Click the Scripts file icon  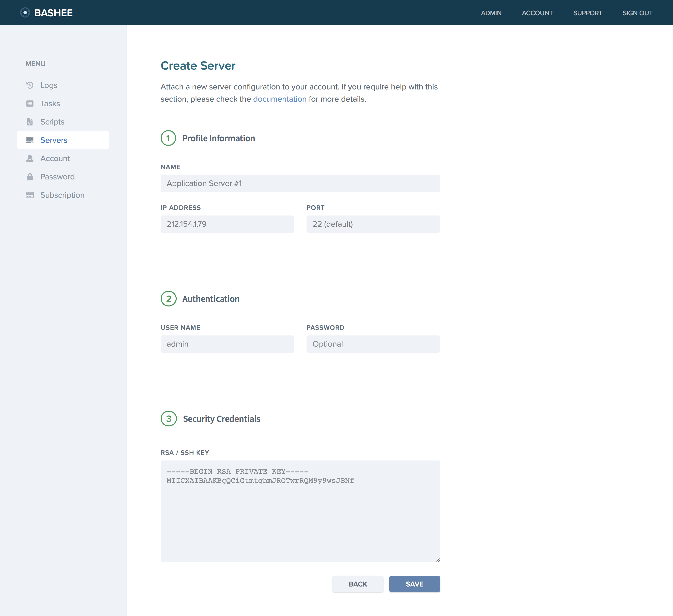tap(30, 122)
